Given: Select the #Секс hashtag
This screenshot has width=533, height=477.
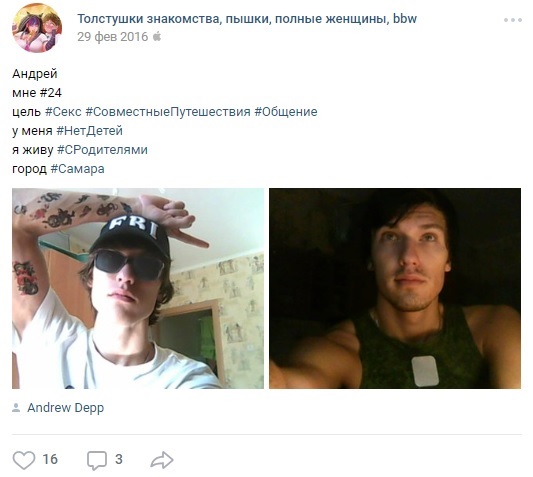Looking at the screenshot, I should [63, 112].
